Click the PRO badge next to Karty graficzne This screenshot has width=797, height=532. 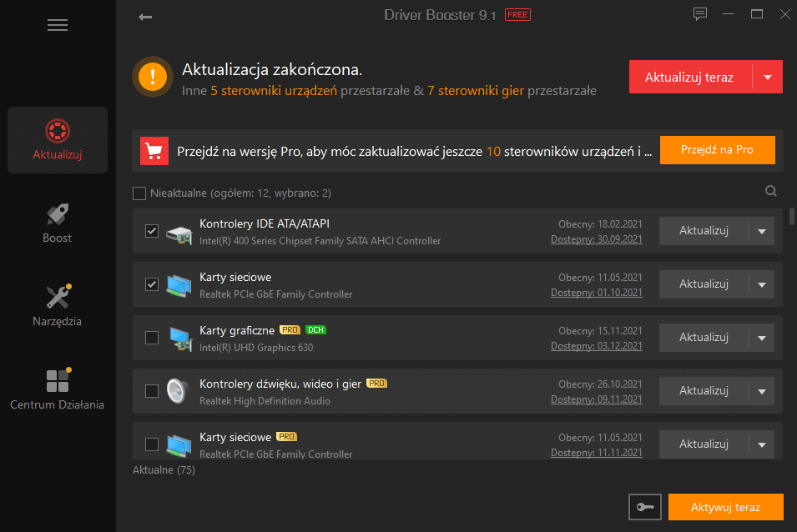pos(290,330)
